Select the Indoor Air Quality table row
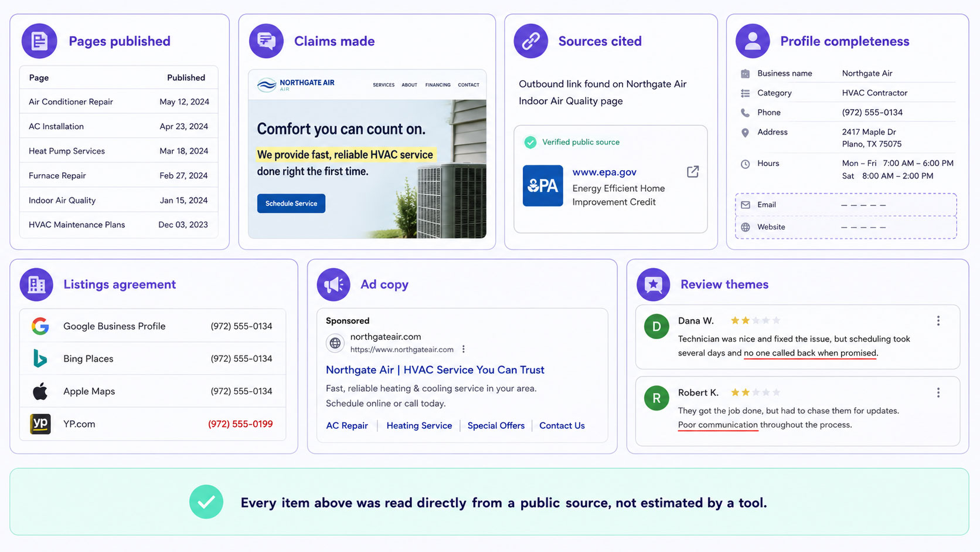Screen dimensions: 980x552 pyautogui.click(x=119, y=200)
